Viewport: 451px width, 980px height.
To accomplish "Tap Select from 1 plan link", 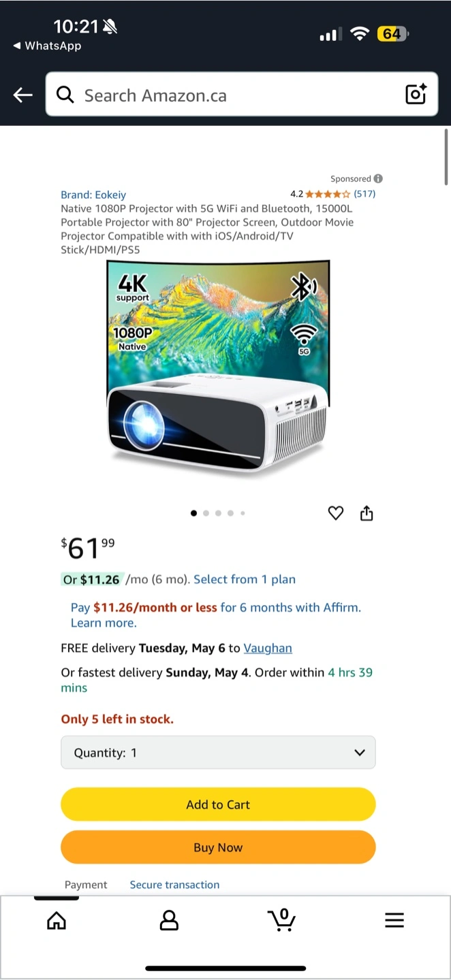I will coord(245,580).
